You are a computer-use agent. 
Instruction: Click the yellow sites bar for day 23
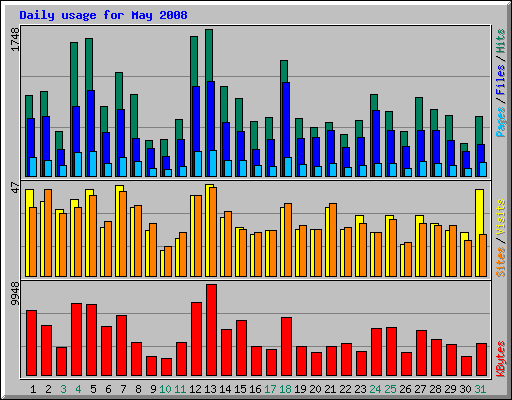pos(359,219)
